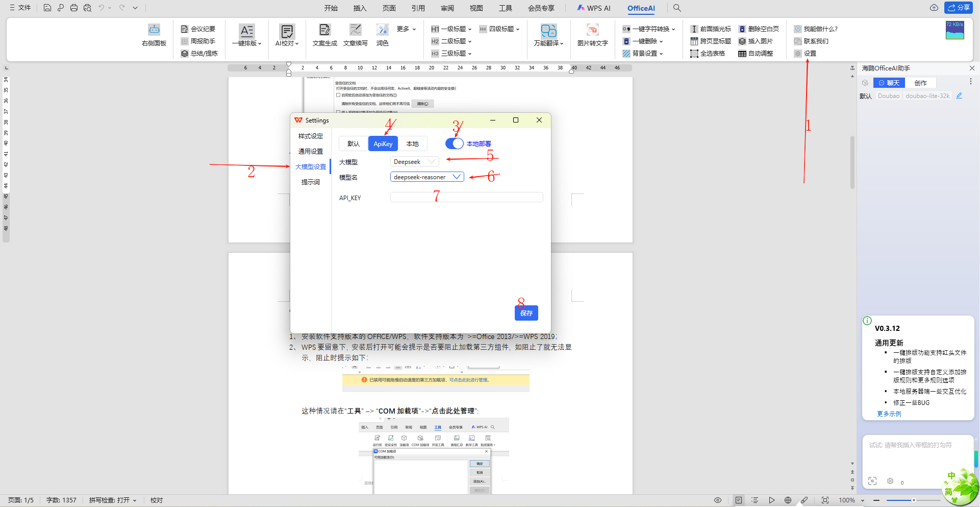The width and height of the screenshot is (980, 507).
Task: Click the edit pencil icon beside doubao-lite-32k
Action: coord(959,96)
